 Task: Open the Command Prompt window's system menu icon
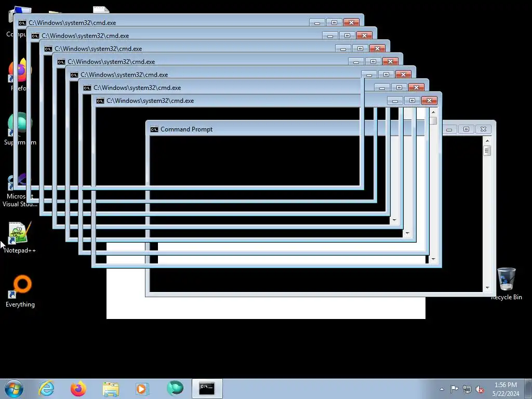click(154, 129)
